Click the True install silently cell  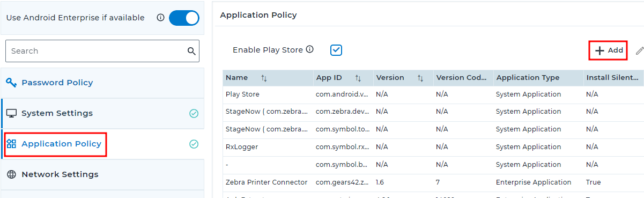[x=593, y=182]
